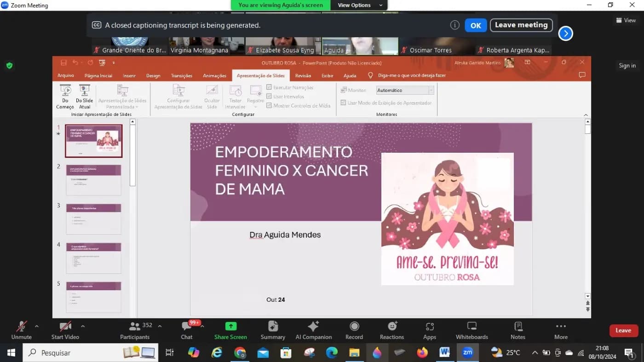Toggle Mostrar Controles de Mídia checkbox
644x362 pixels.
pyautogui.click(x=269, y=106)
